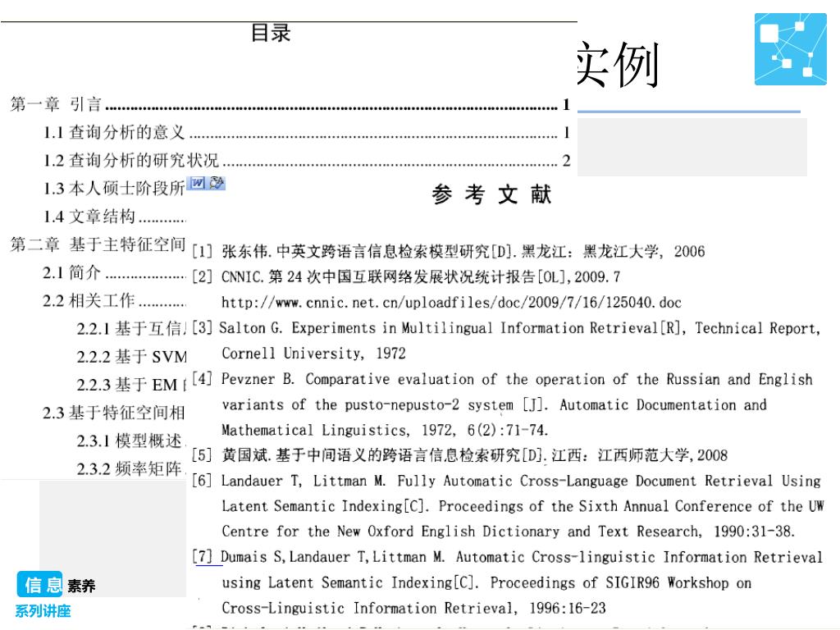Open TOC entry 1.2 查询分析的研究状况
The height and width of the screenshot is (630, 840).
tap(307, 160)
